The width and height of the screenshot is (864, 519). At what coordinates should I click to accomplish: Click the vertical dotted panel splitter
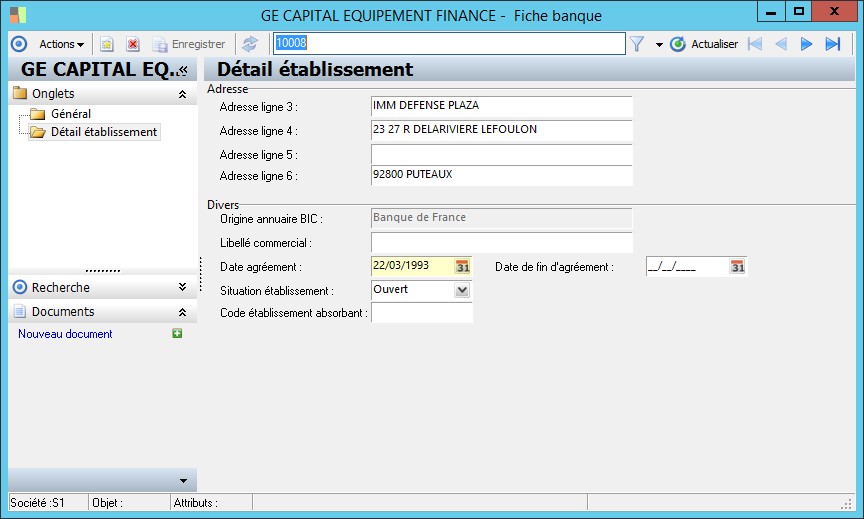[x=201, y=274]
